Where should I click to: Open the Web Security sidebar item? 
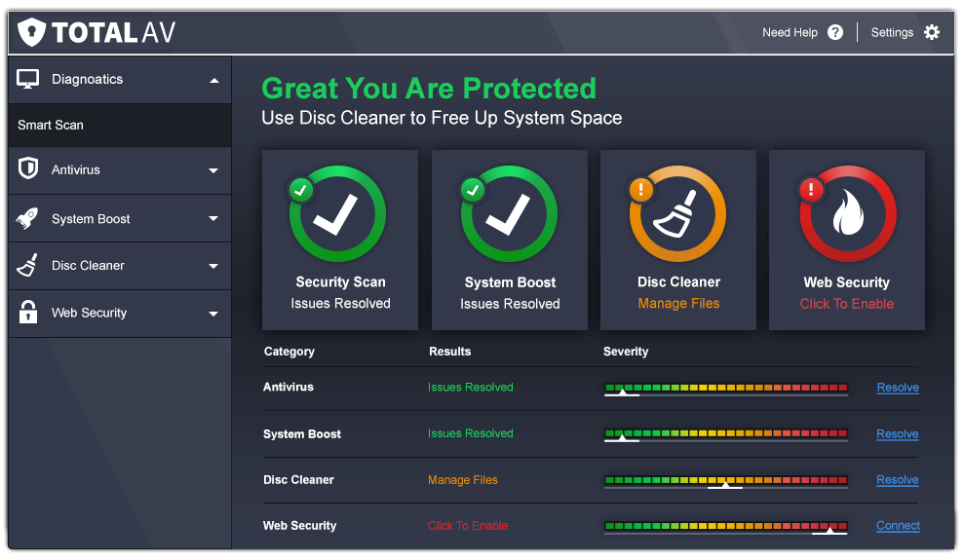pyautogui.click(x=89, y=313)
